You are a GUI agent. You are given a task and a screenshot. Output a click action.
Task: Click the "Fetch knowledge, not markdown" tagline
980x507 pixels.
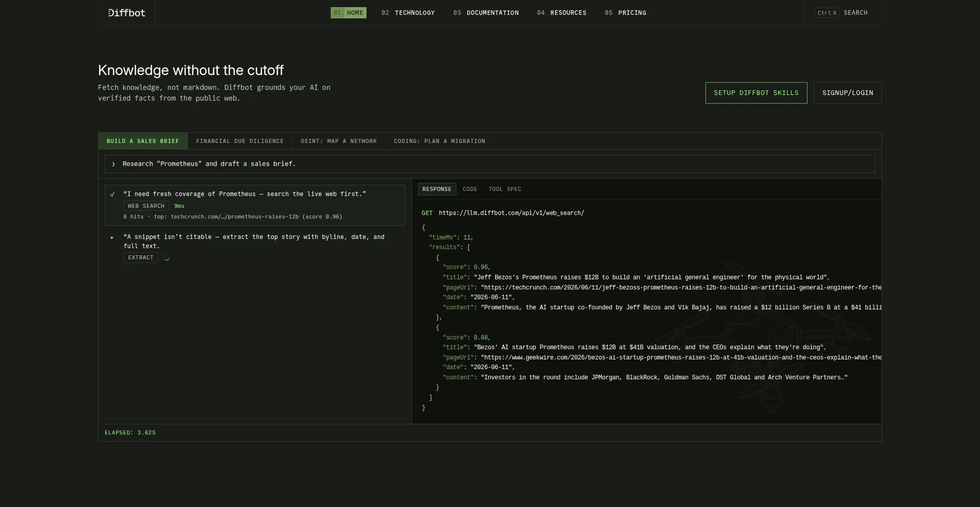tap(214, 93)
